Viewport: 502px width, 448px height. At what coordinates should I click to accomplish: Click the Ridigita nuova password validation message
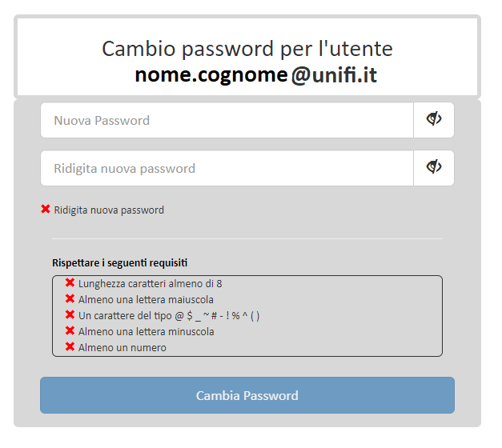109,210
